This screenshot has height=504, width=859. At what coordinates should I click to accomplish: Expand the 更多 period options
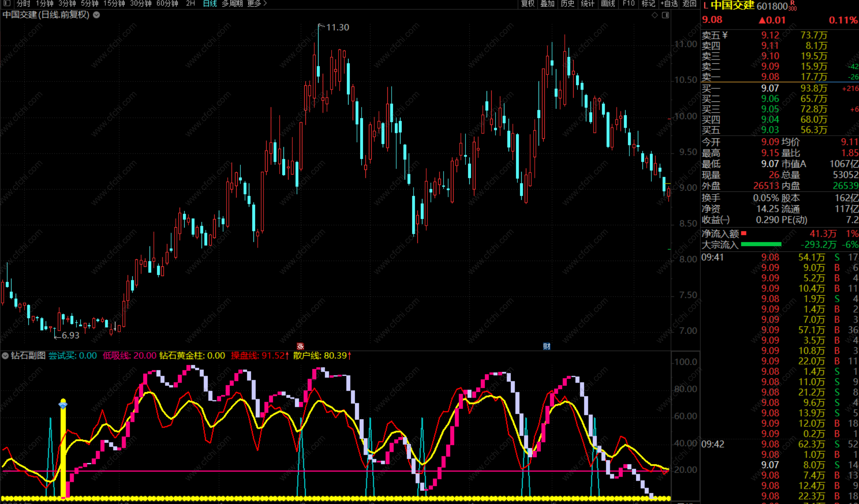257,3
